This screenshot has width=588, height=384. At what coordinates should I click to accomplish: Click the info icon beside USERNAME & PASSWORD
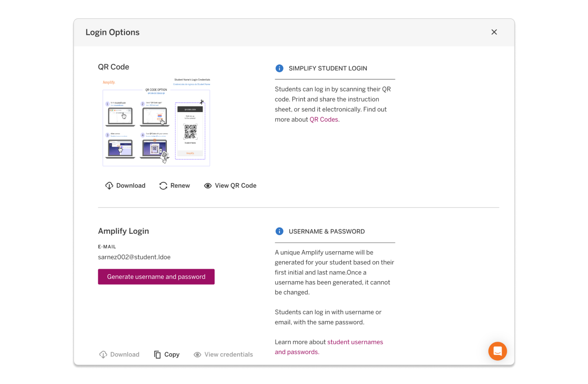pyautogui.click(x=279, y=231)
